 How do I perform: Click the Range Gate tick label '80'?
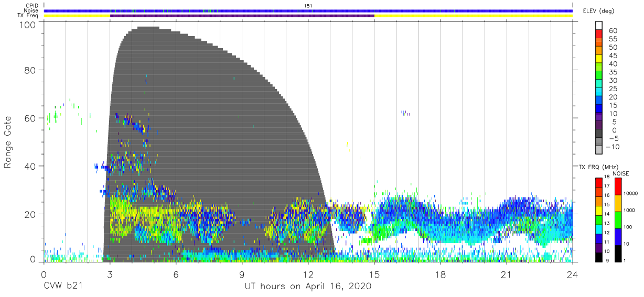point(30,71)
